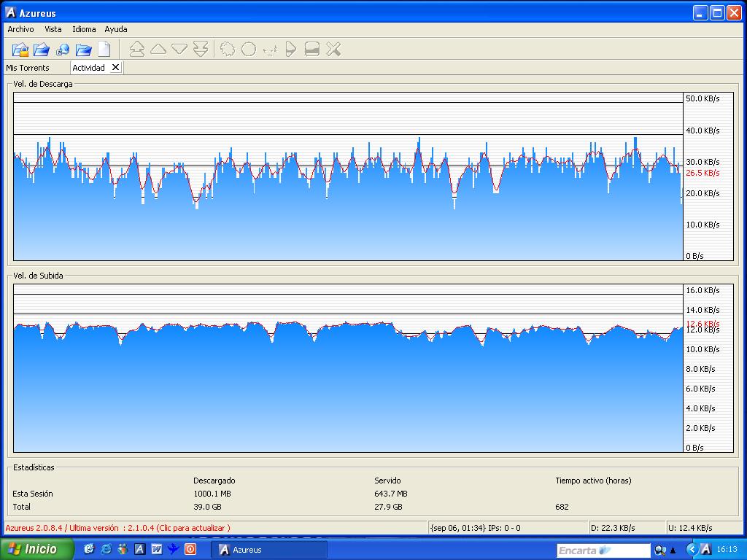Click the D: 22.3 KB/s download status
The width and height of the screenshot is (747, 560).
click(613, 528)
